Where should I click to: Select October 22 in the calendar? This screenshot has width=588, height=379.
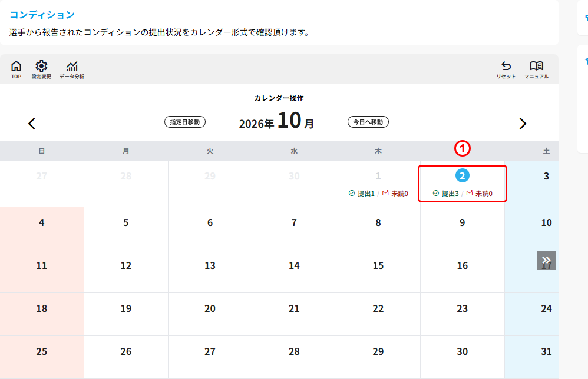(x=378, y=308)
